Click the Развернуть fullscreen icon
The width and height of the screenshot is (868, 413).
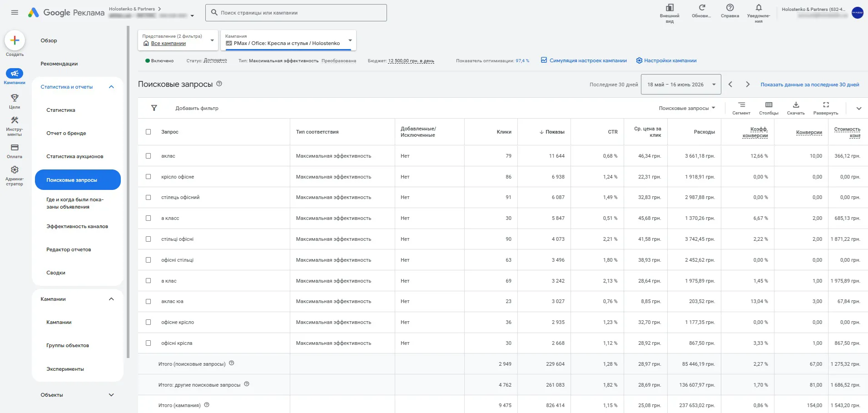[826, 105]
